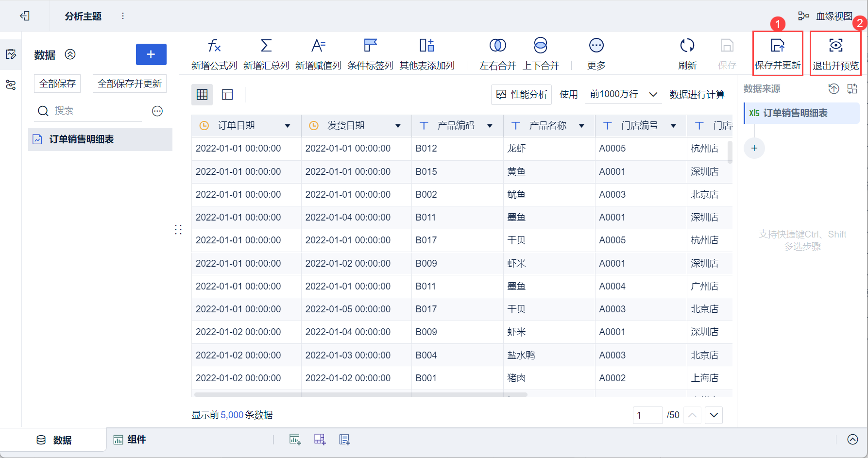Open the 订单日期 column dropdown arrow
Viewport: 868px width, 458px height.
(x=288, y=126)
